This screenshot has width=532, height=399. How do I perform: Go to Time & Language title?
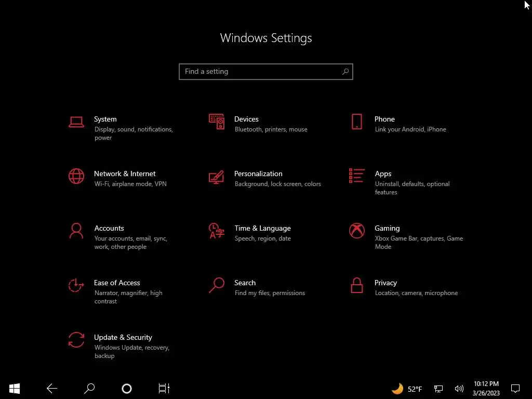(262, 229)
